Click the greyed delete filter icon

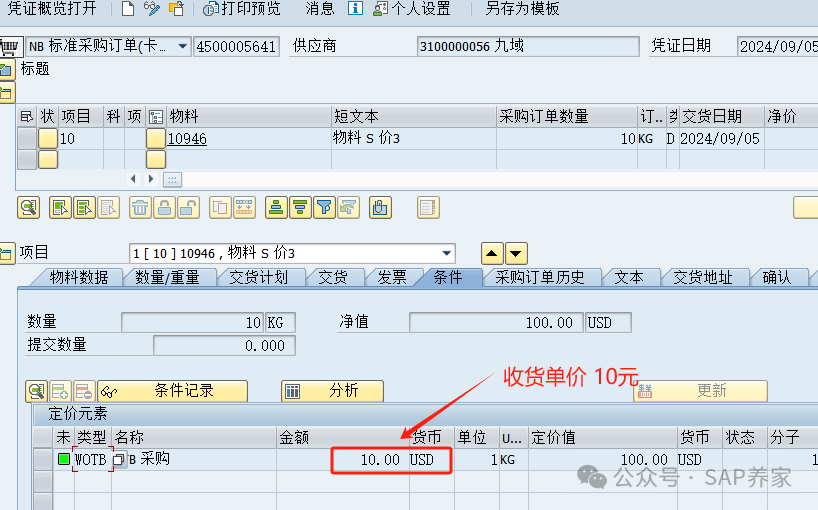point(348,208)
